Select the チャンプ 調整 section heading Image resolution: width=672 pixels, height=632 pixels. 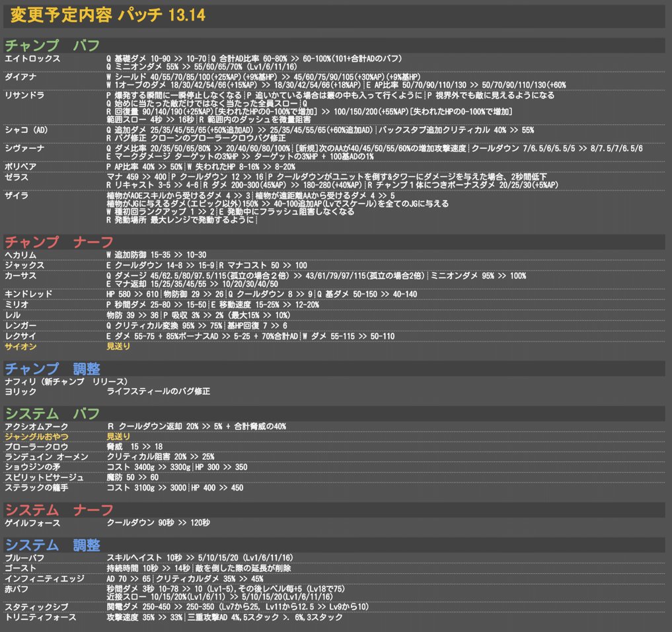coord(52,368)
